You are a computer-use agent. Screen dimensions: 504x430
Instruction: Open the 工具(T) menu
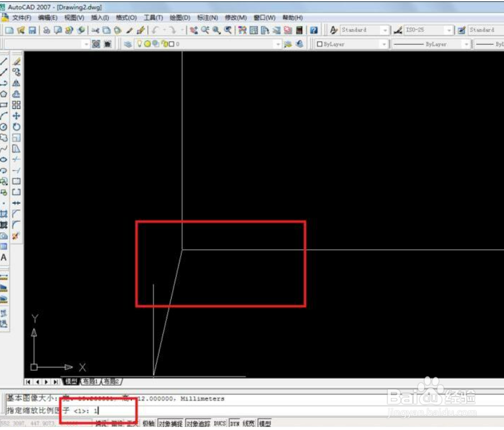point(153,18)
